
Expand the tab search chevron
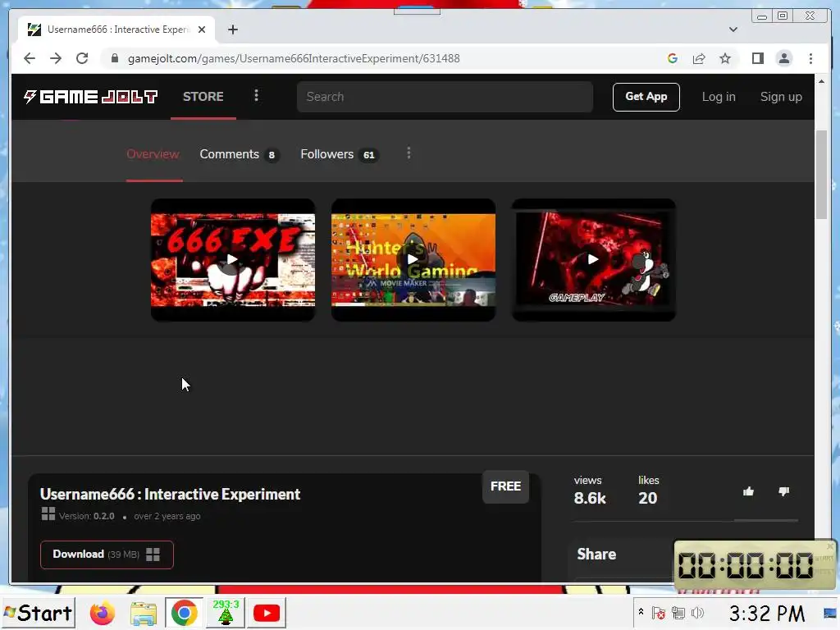tap(733, 30)
